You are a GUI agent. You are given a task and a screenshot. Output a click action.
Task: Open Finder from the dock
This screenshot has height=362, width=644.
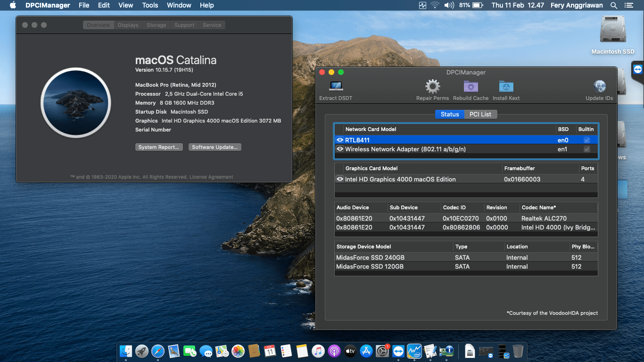126,351
